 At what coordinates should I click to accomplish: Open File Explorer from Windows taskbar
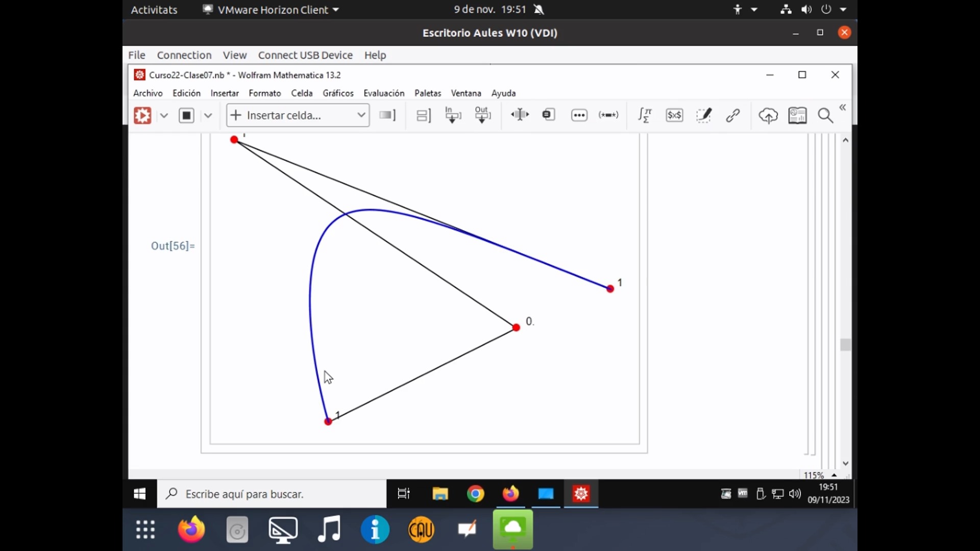[440, 494]
